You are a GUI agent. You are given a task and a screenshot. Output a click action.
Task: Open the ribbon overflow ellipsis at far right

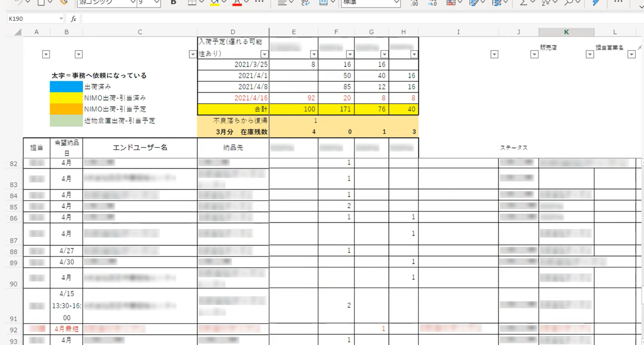[x=618, y=2]
